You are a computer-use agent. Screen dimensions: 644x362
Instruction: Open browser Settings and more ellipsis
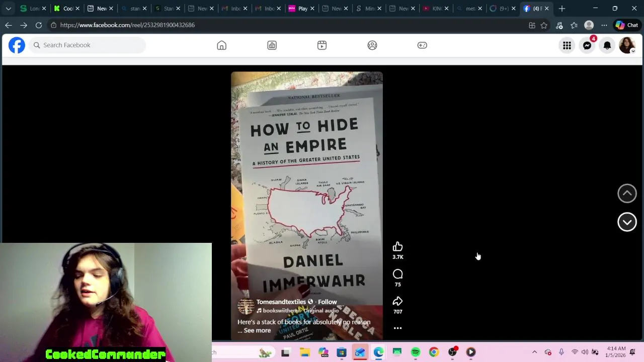tap(604, 25)
